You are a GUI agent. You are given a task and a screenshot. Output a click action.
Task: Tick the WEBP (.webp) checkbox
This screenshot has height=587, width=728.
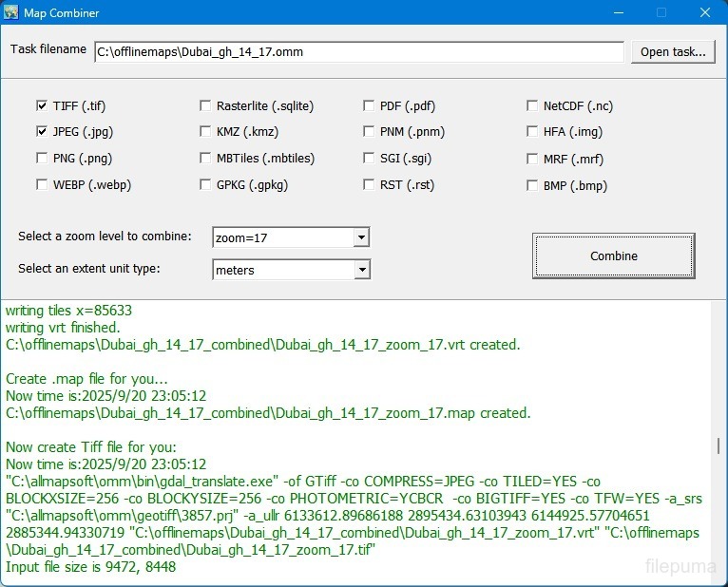pos(42,185)
